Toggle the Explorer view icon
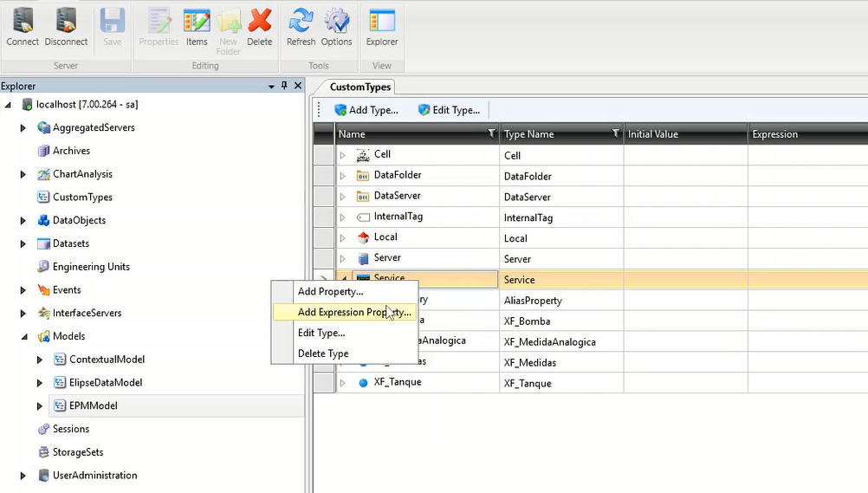 pyautogui.click(x=382, y=21)
